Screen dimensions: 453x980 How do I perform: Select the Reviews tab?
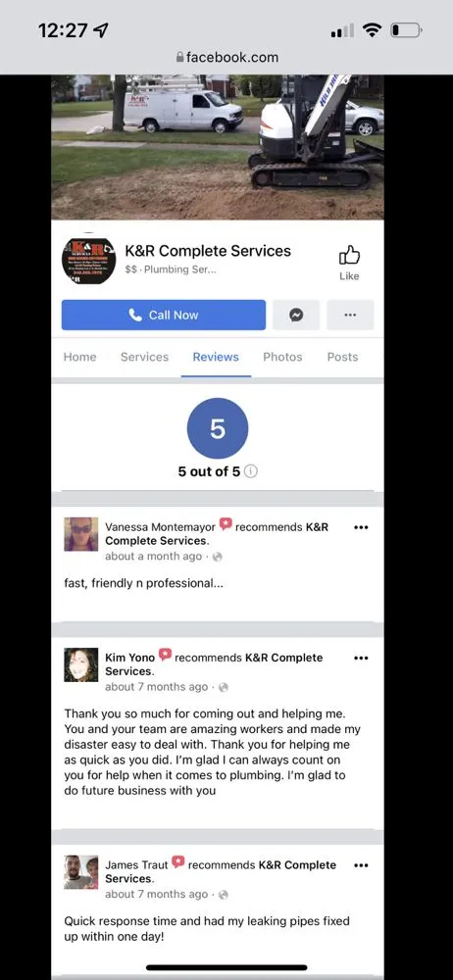(216, 357)
